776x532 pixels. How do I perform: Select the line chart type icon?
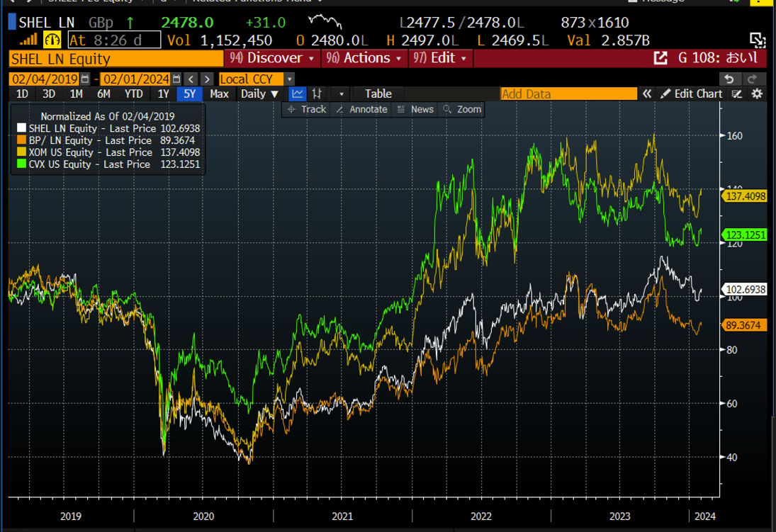[298, 94]
